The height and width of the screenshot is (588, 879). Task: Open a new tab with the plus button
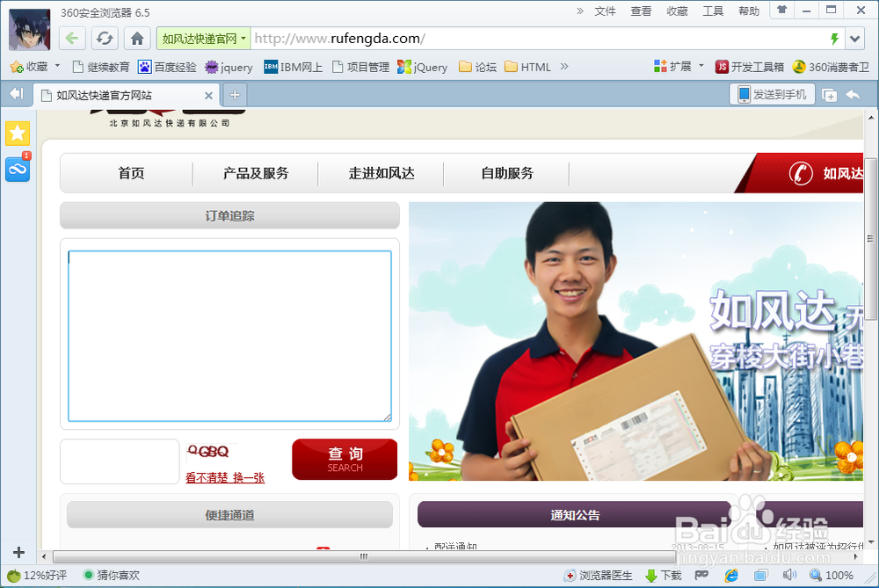(x=235, y=95)
